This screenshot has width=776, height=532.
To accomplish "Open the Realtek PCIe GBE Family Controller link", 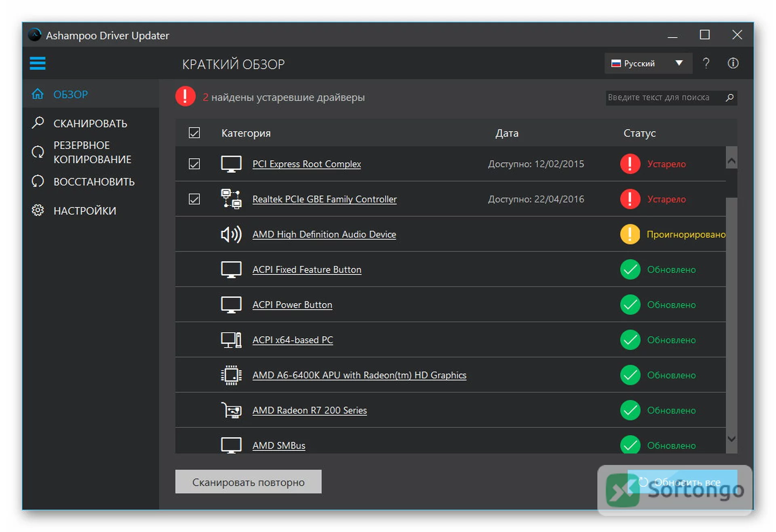I will click(x=325, y=199).
